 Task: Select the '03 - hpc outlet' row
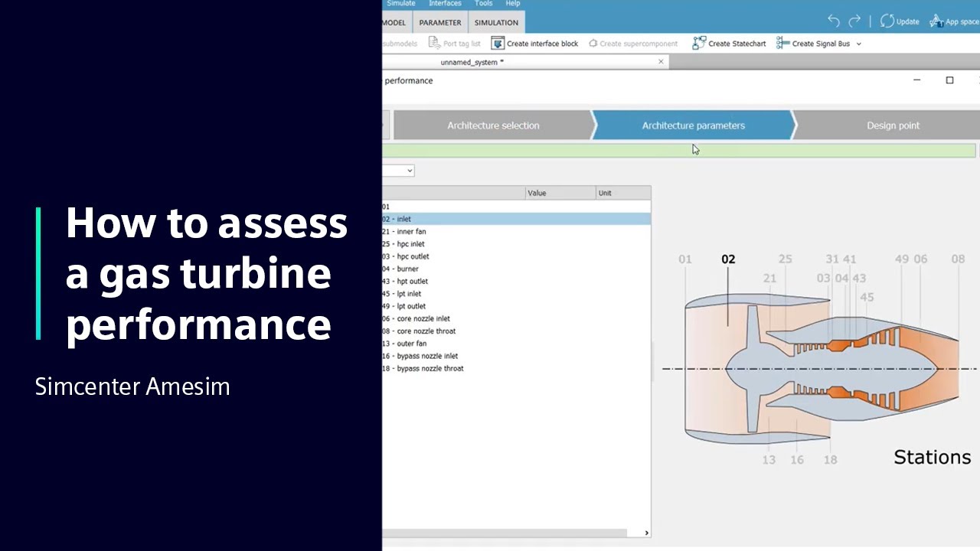tap(516, 256)
